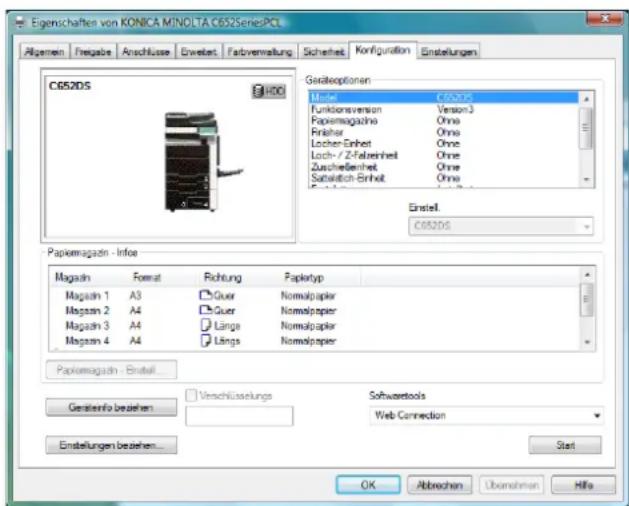Click the Geräteoptionen list scrollbar thumb
The width and height of the screenshot is (629, 506).
point(586,128)
